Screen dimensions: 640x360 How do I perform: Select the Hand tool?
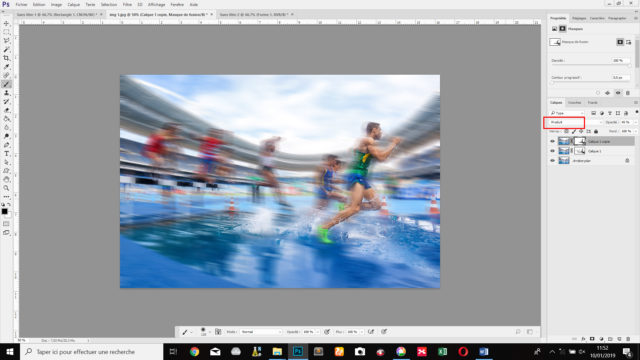click(6, 180)
